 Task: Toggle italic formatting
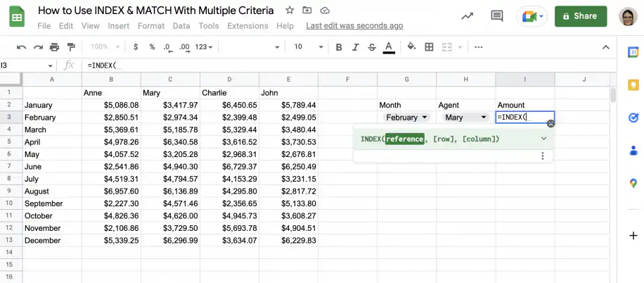(356, 47)
